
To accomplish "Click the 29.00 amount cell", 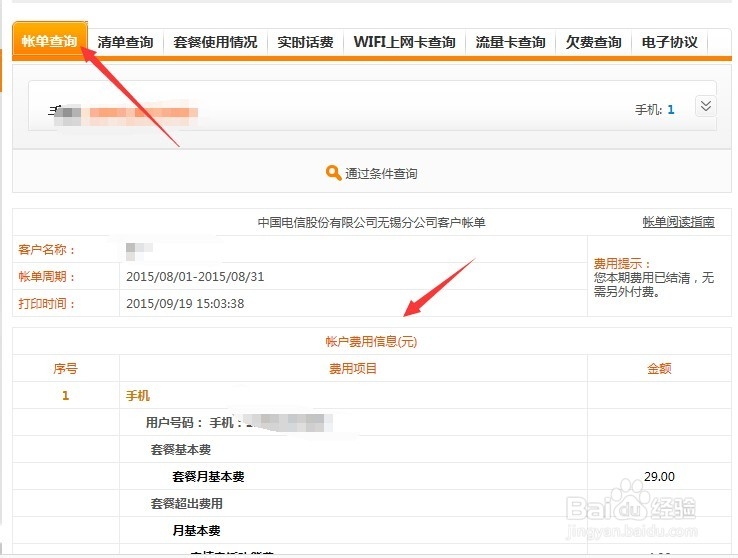I will click(x=659, y=477).
